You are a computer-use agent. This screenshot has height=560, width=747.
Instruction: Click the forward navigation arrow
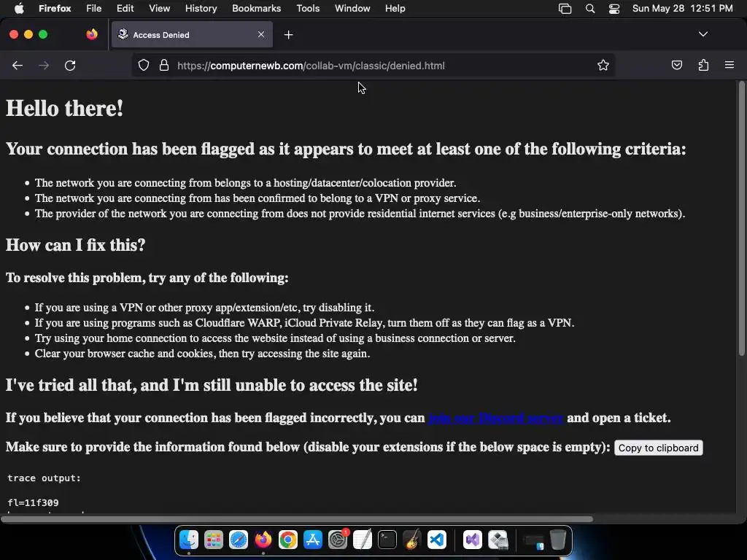click(44, 65)
